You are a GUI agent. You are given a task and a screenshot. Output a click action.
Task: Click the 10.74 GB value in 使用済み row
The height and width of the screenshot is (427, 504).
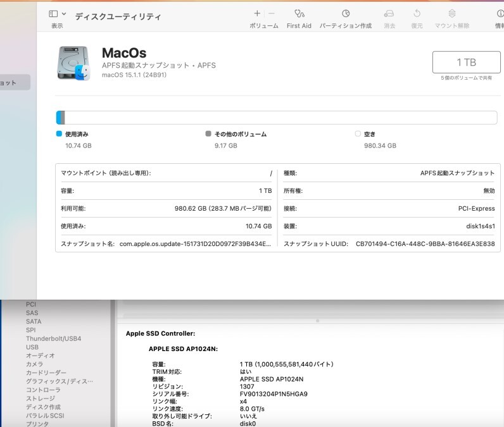[259, 226]
